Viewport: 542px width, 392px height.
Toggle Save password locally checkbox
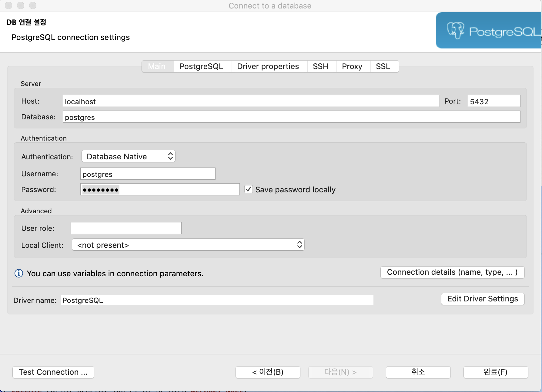[x=249, y=189]
